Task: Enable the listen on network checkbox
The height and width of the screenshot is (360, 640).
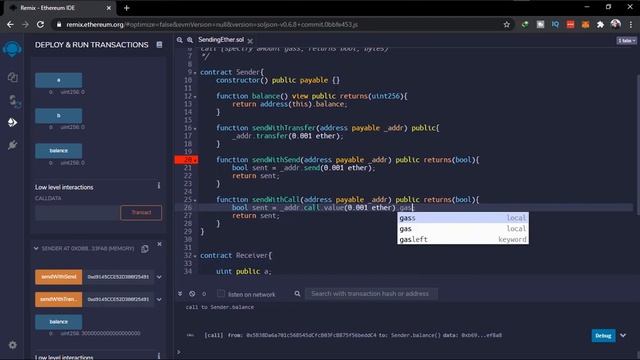Action: click(x=221, y=293)
